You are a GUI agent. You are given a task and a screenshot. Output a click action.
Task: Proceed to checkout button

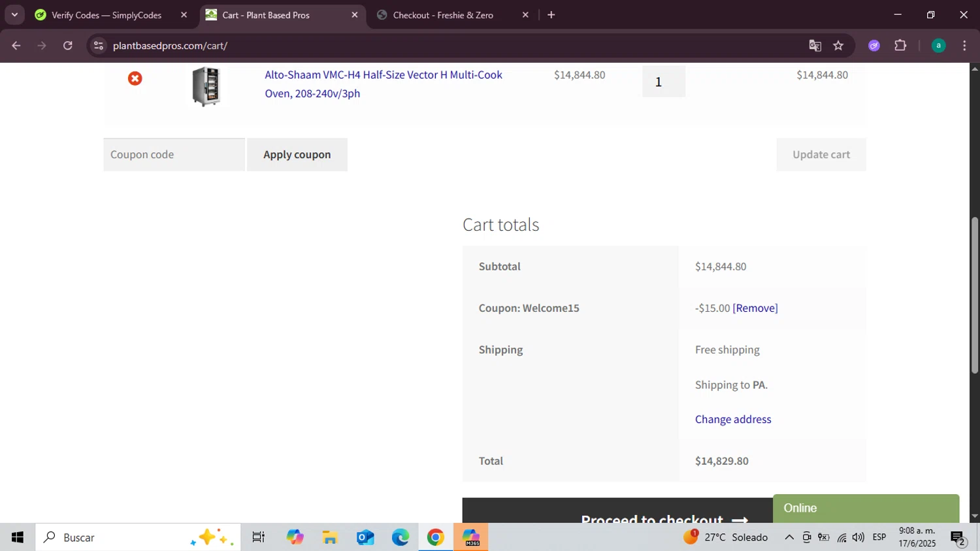617,510
